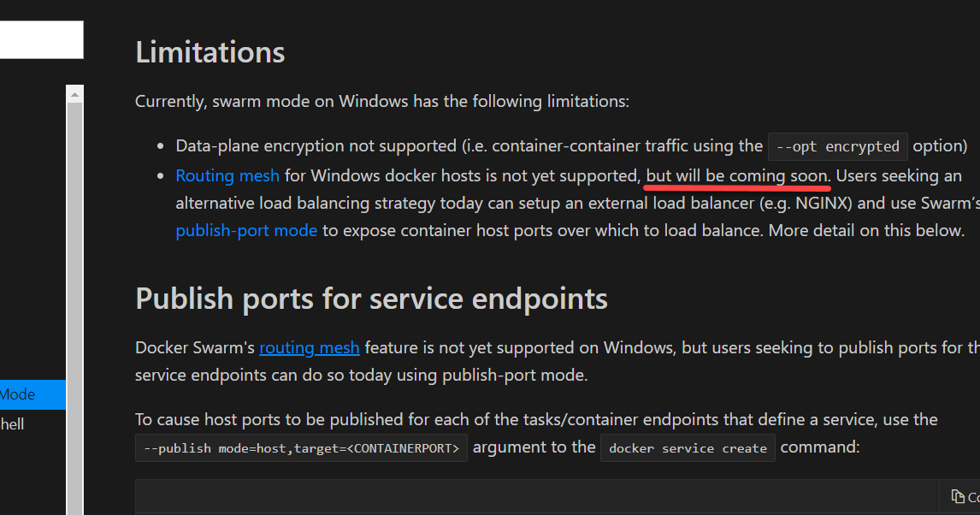This screenshot has height=515, width=980.
Task: Open the underlined routing mesh link under Publish ports
Action: pos(310,347)
